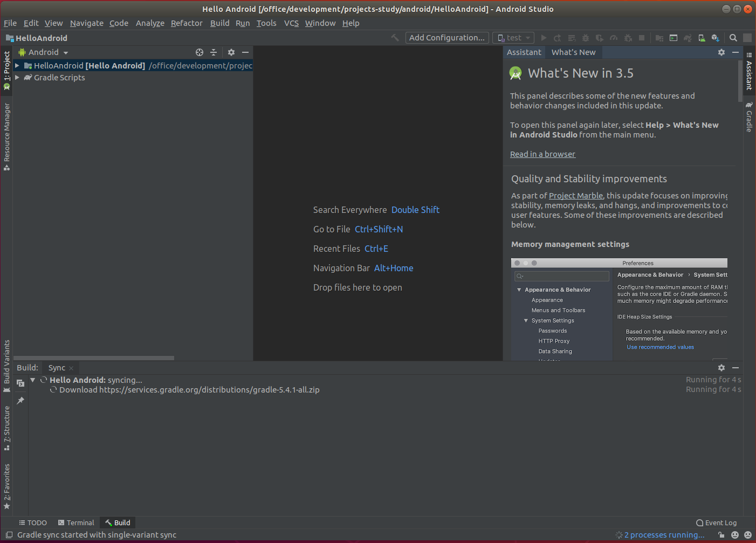This screenshot has width=756, height=543.
Task: Click the Debug app bug icon
Action: point(586,38)
